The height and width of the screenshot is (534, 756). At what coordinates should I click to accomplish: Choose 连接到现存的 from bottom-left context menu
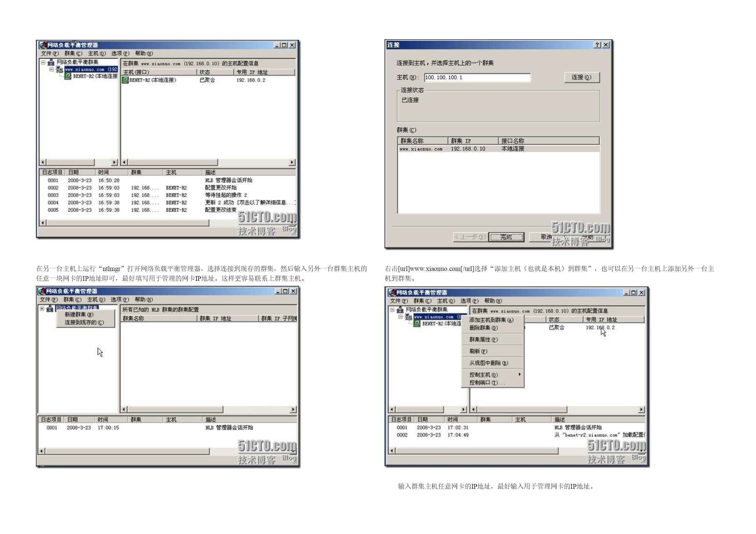tap(84, 322)
